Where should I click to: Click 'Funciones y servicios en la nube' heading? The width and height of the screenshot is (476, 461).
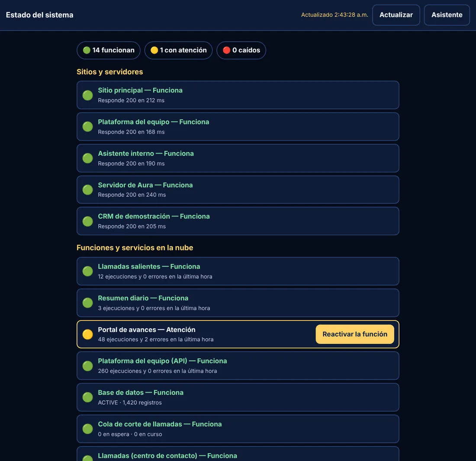[135, 248]
